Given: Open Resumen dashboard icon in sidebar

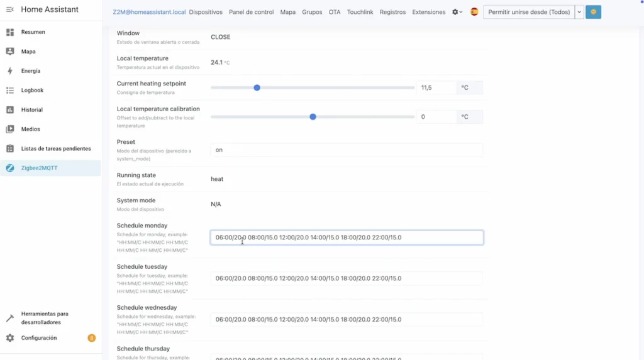Looking at the screenshot, I should coord(10,32).
